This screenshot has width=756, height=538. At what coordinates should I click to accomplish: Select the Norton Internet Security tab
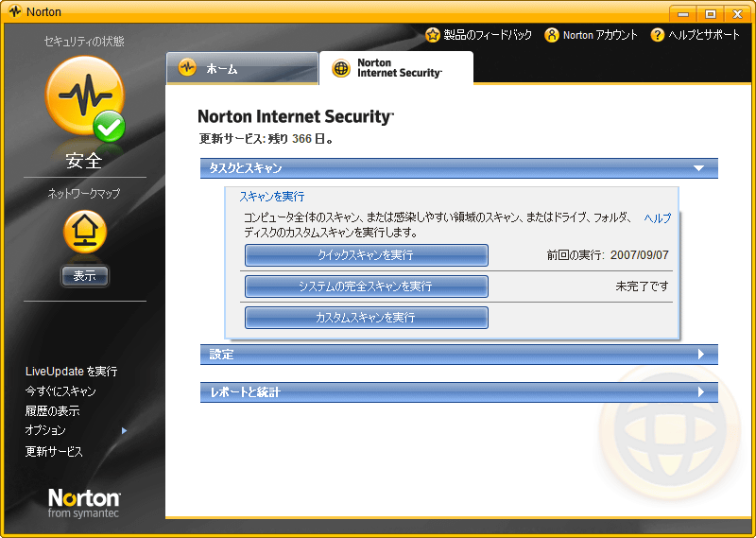pyautogui.click(x=396, y=68)
